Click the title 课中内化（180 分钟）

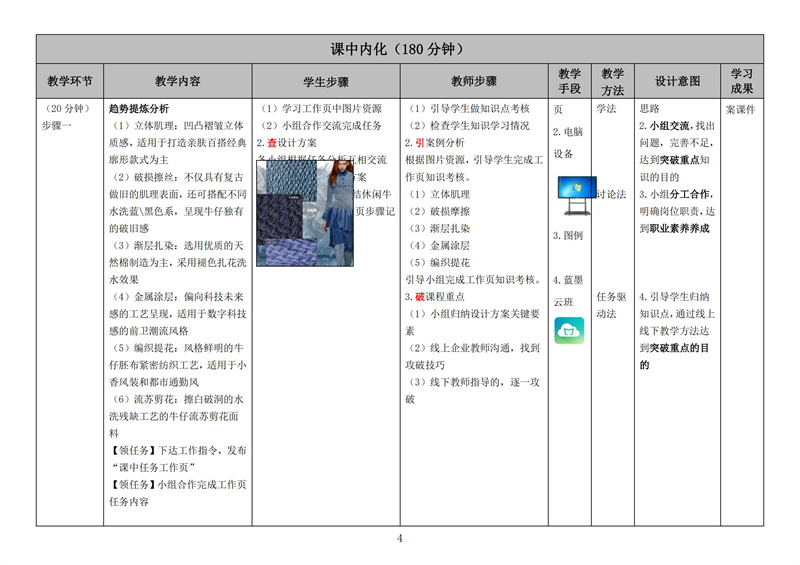click(x=397, y=49)
